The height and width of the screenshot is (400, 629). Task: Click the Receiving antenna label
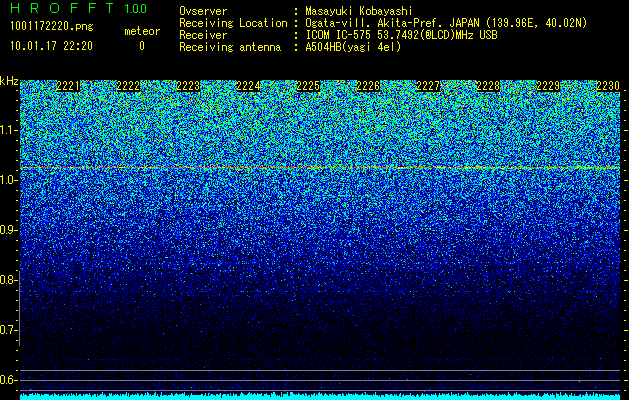[x=230, y=47]
